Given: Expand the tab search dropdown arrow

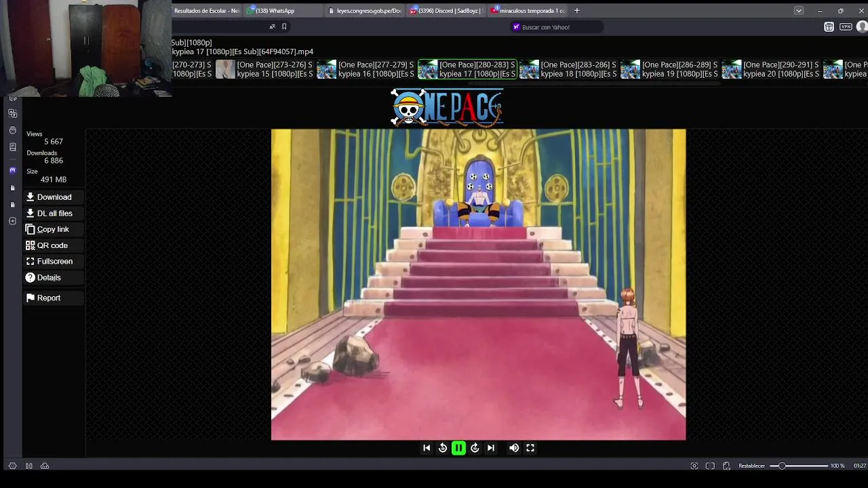Looking at the screenshot, I should (799, 11).
